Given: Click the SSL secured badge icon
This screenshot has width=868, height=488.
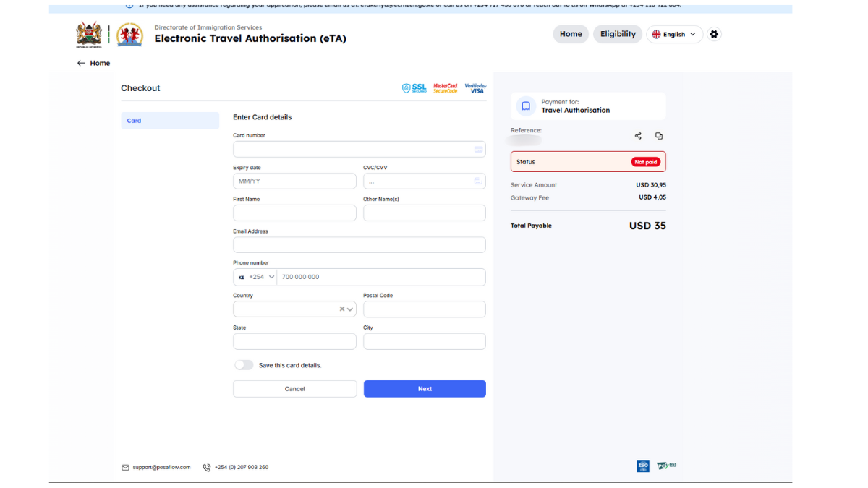Looking at the screenshot, I should [414, 88].
